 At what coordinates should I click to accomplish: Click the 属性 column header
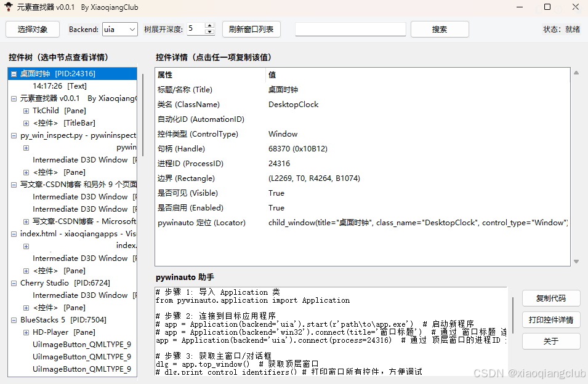pos(211,75)
